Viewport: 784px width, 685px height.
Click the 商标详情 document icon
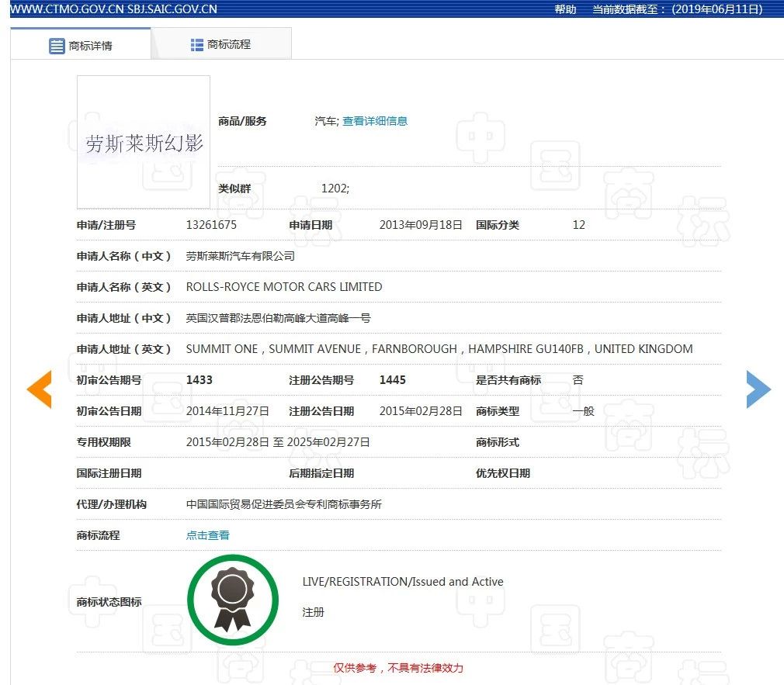[57, 46]
